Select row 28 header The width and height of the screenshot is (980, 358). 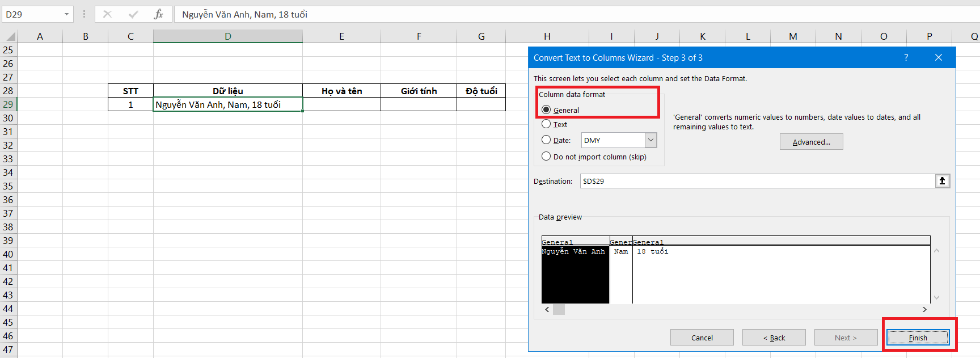click(8, 91)
